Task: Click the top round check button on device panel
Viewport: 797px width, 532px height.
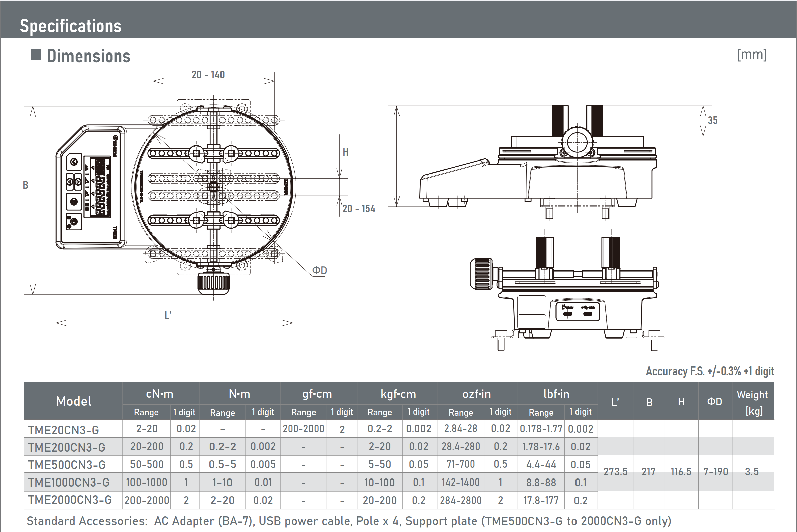Action: pyautogui.click(x=74, y=162)
